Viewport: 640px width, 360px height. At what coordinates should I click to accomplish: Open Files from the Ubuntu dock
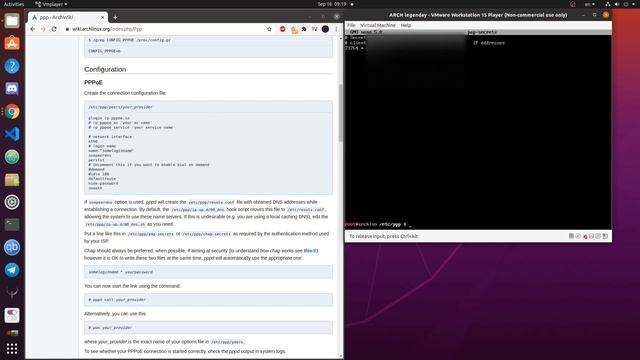pyautogui.click(x=12, y=21)
